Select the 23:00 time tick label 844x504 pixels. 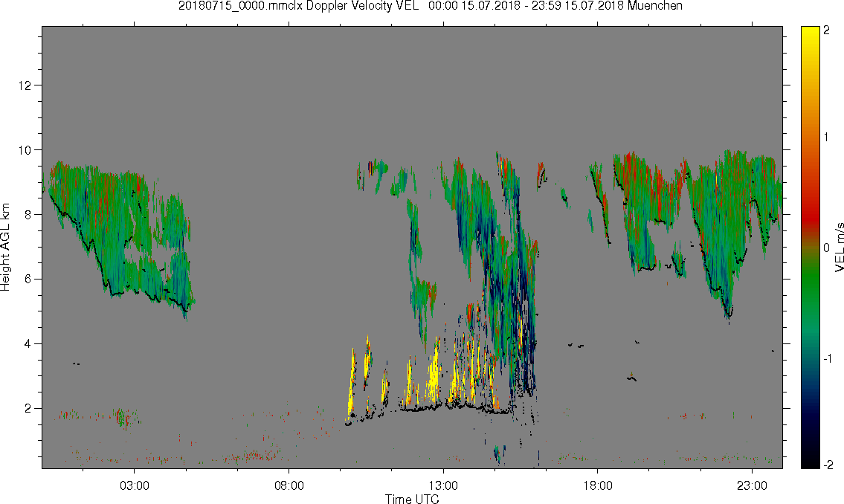[x=752, y=485]
